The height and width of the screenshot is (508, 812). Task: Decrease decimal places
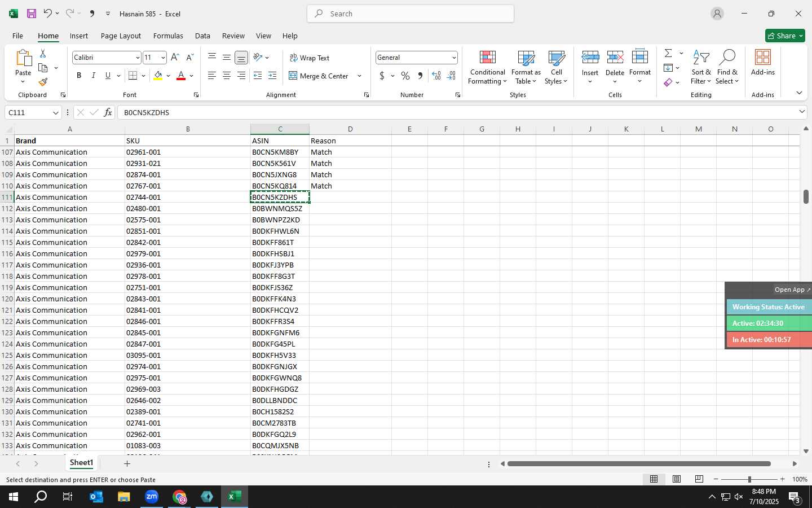[x=451, y=76]
